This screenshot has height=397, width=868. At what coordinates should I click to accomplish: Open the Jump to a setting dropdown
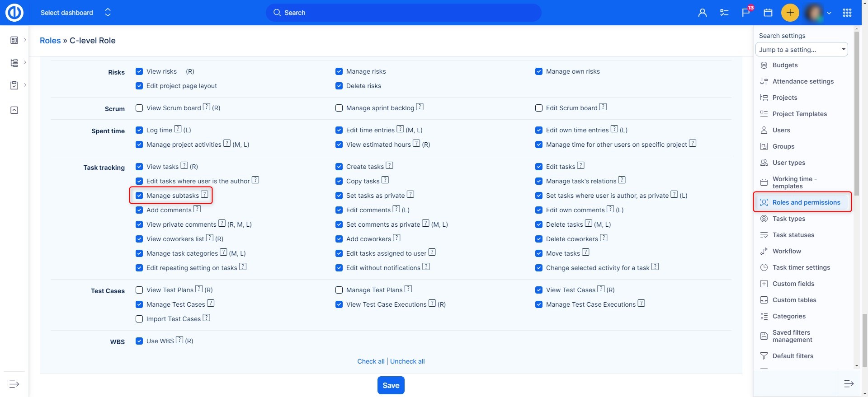pyautogui.click(x=801, y=50)
